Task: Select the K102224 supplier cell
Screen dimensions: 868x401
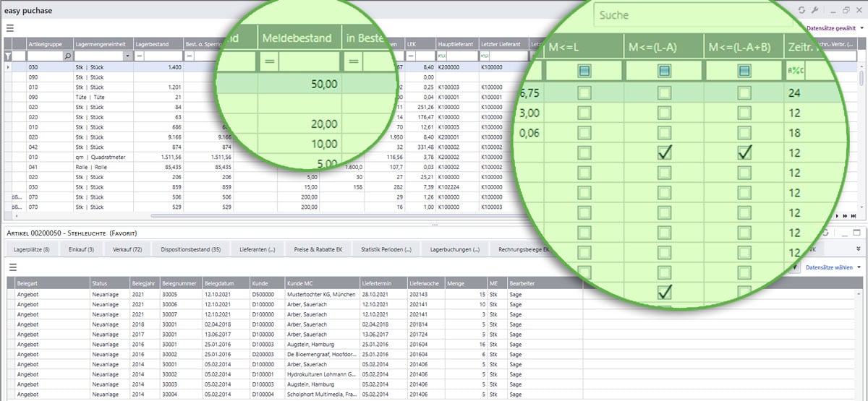Action: coord(456,186)
